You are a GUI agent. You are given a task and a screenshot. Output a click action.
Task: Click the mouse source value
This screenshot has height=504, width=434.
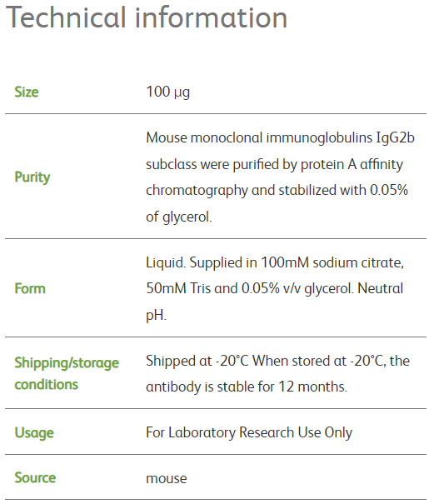(x=167, y=479)
